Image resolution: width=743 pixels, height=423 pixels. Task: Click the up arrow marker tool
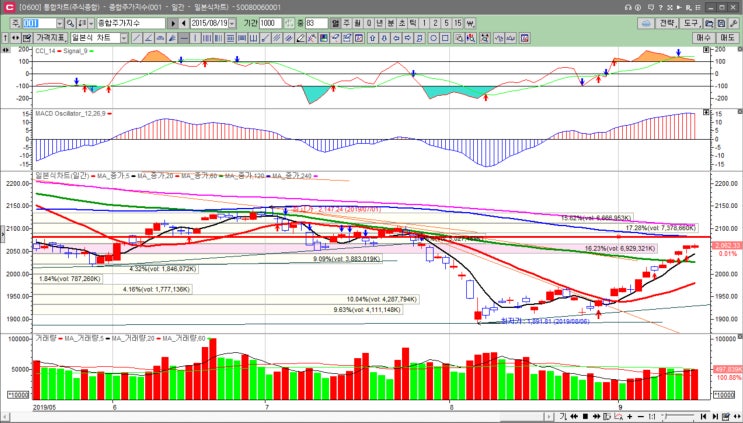(x=373, y=38)
